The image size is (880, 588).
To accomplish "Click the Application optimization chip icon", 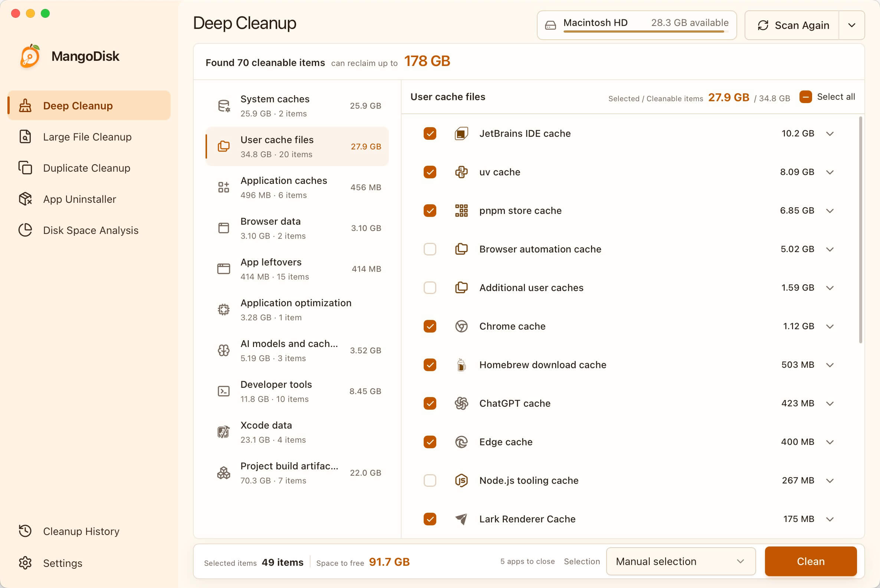I will [224, 310].
